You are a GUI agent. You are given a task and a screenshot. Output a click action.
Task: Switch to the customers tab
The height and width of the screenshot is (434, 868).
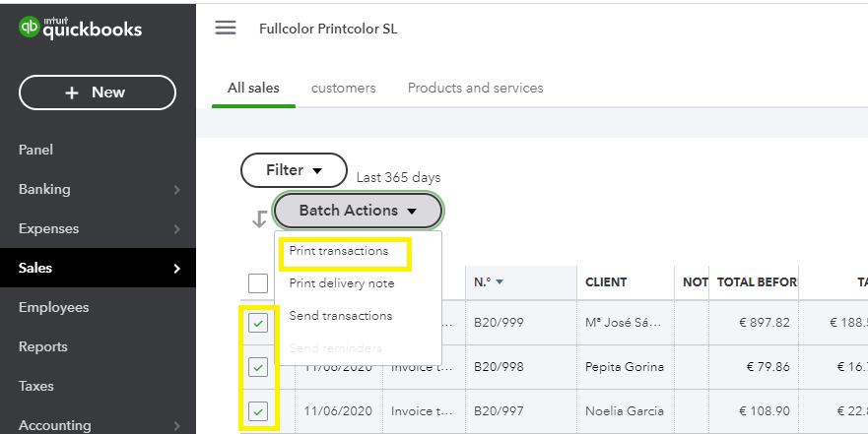pyautogui.click(x=343, y=88)
